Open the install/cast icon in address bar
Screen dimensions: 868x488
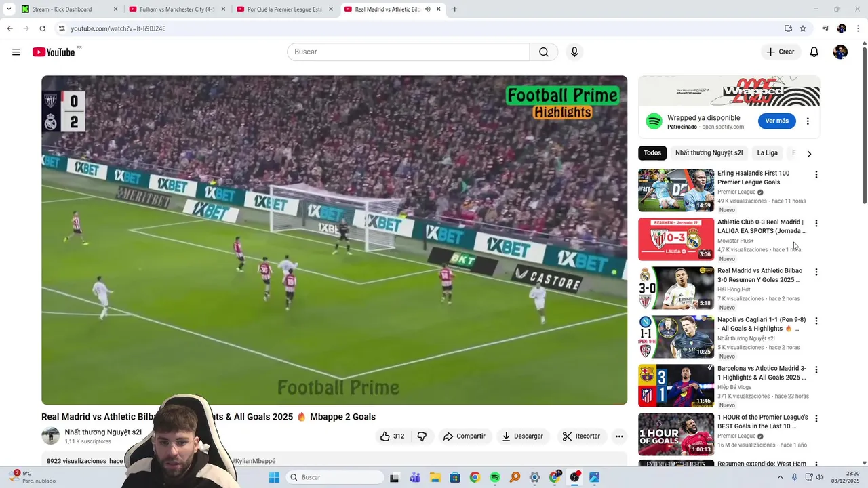[788, 28]
